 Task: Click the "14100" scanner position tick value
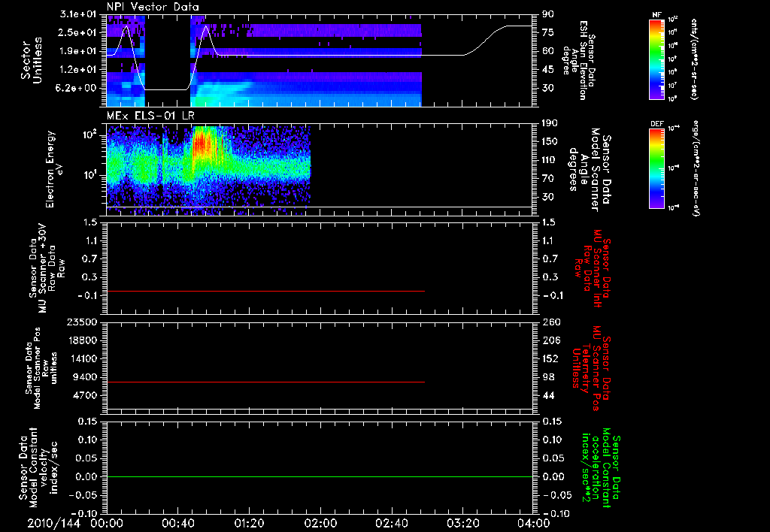[81, 358]
